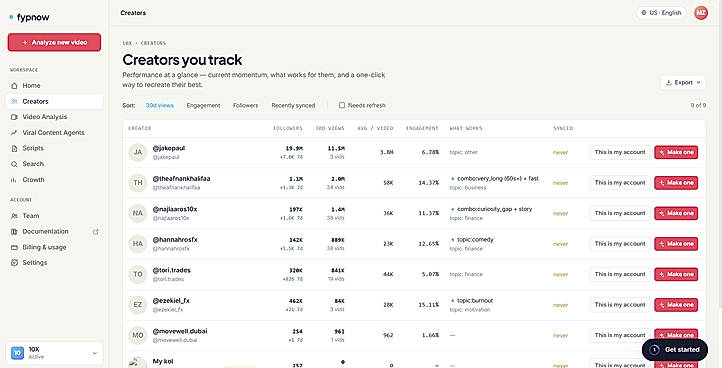Click Make one for @hannahrosfx
The image size is (722, 368).
click(676, 244)
